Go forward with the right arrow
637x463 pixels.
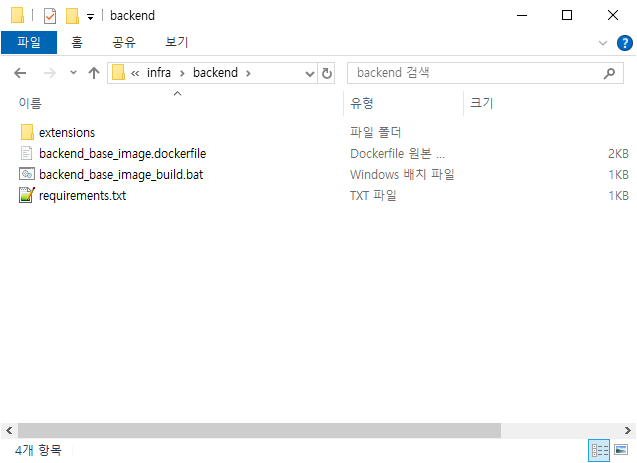pyautogui.click(x=50, y=73)
